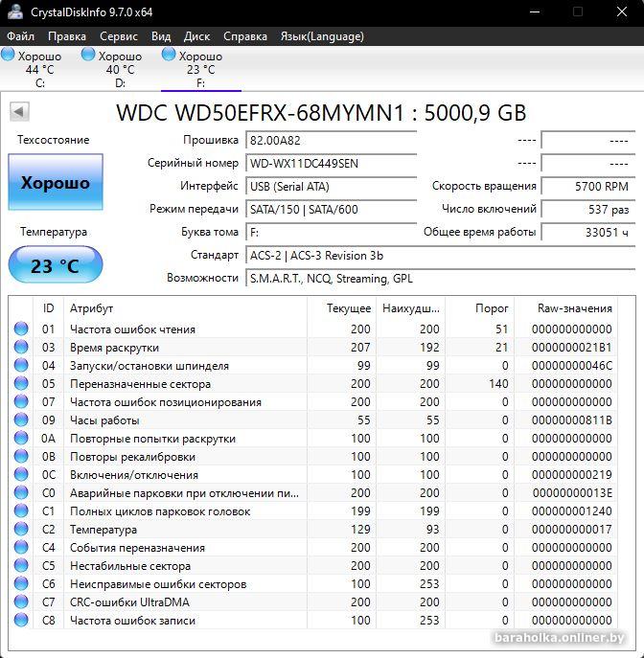This screenshot has height=658, width=644.
Task: Click status orb of attribute 0C row
Action: click(21, 474)
